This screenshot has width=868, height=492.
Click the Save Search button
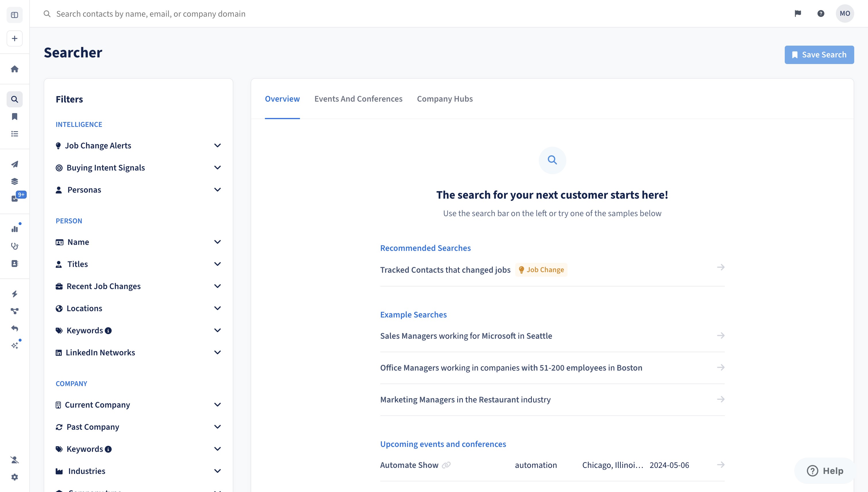coord(819,55)
